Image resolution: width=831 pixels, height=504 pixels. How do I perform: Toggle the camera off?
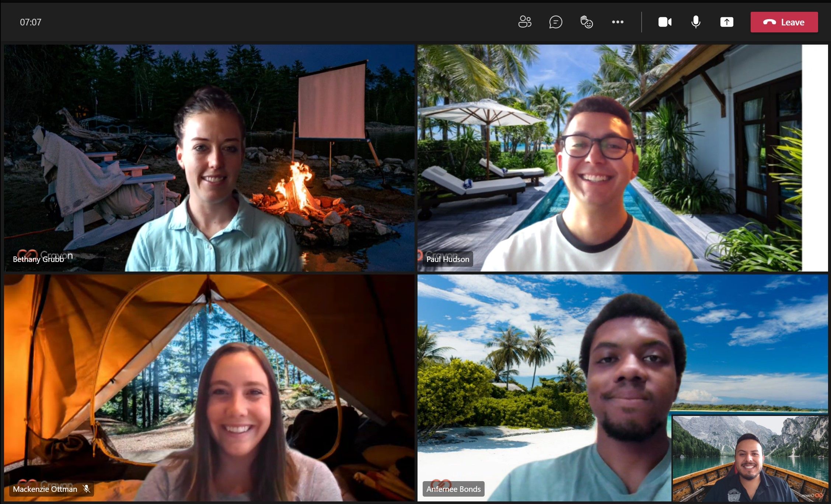tap(665, 22)
